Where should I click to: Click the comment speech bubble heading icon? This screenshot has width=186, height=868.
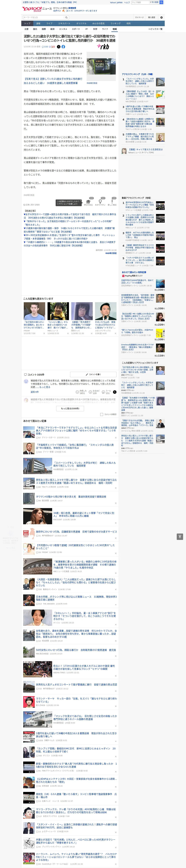(25, 374)
